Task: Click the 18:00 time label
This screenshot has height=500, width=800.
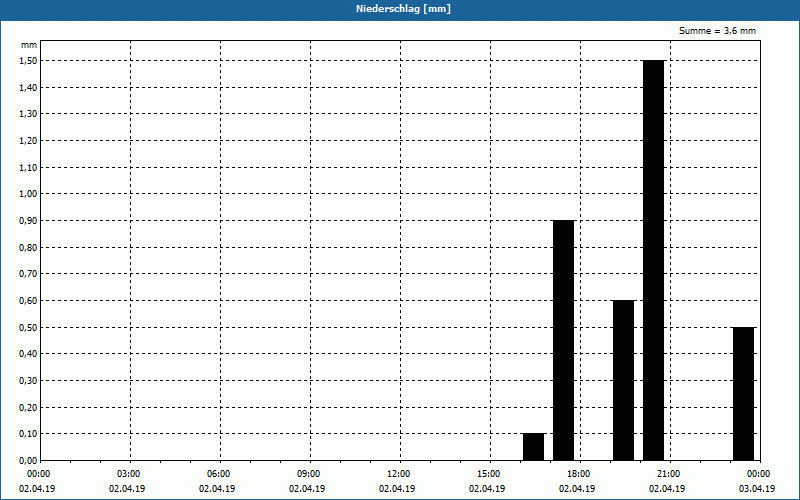Action: (x=581, y=474)
